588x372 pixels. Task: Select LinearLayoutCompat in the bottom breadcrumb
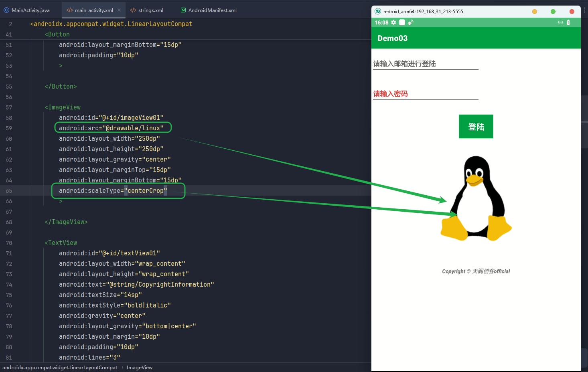point(60,368)
